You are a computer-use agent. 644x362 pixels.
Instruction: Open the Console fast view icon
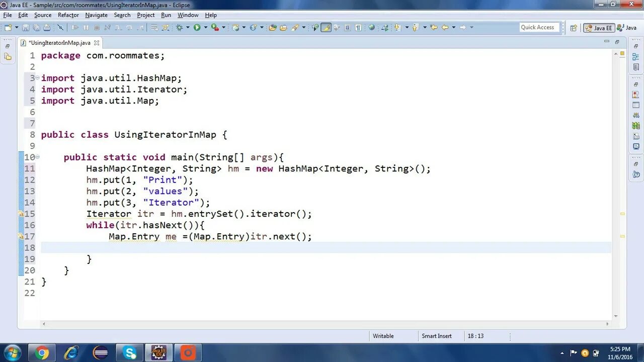pos(636,147)
